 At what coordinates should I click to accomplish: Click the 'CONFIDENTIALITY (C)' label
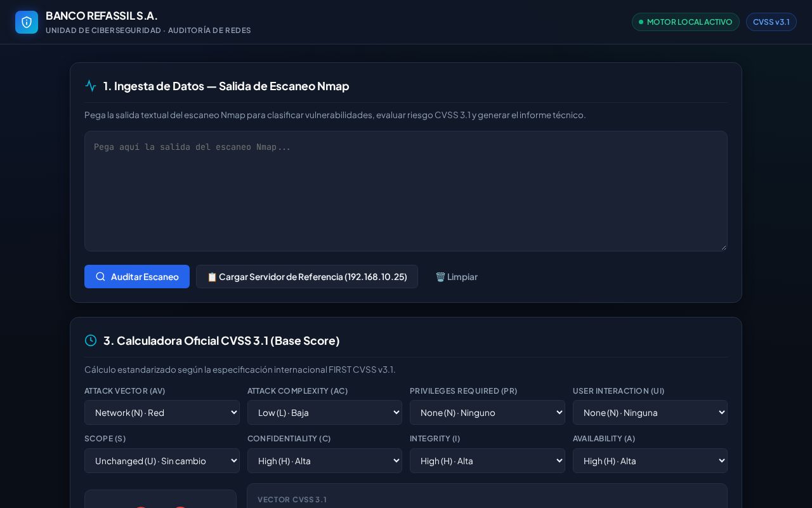pos(289,439)
